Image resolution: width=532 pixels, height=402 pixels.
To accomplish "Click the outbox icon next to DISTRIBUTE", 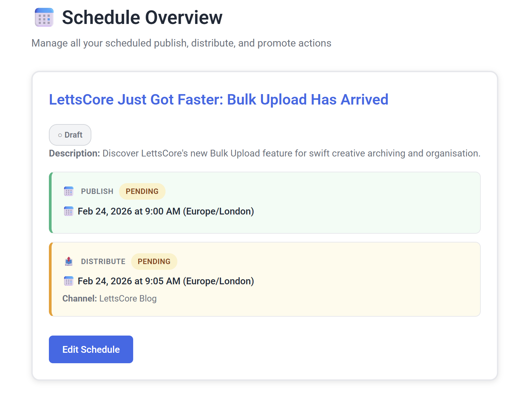I will click(x=69, y=261).
